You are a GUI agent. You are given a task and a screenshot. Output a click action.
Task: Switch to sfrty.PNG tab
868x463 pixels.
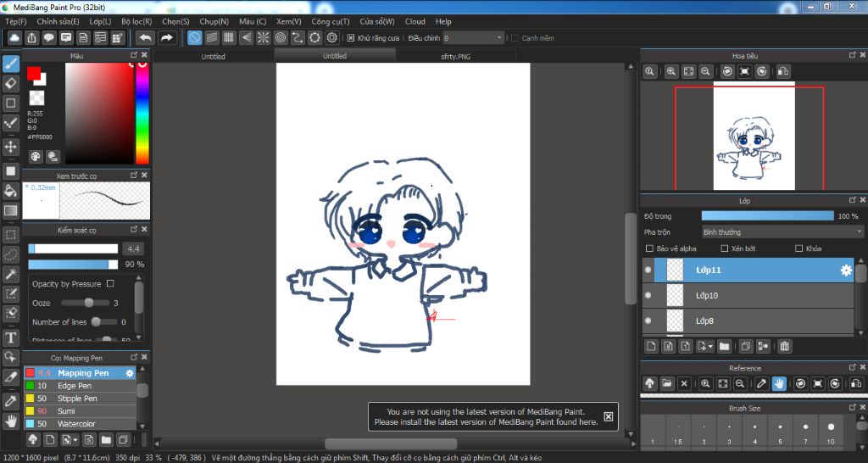pos(456,57)
